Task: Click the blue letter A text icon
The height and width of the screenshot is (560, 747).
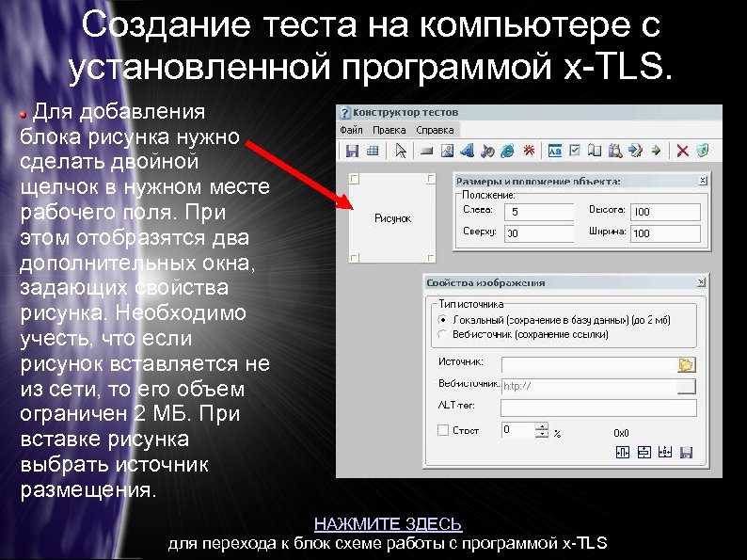Action: click(x=468, y=152)
